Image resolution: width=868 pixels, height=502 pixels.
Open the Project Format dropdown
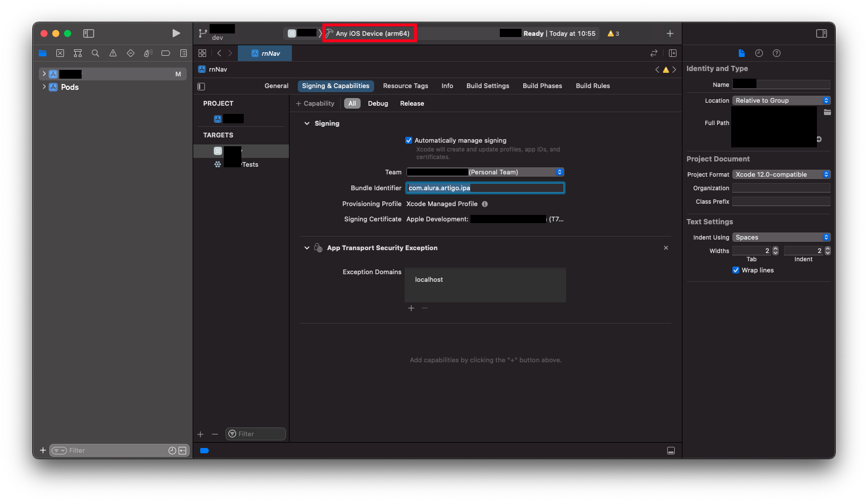coord(782,174)
